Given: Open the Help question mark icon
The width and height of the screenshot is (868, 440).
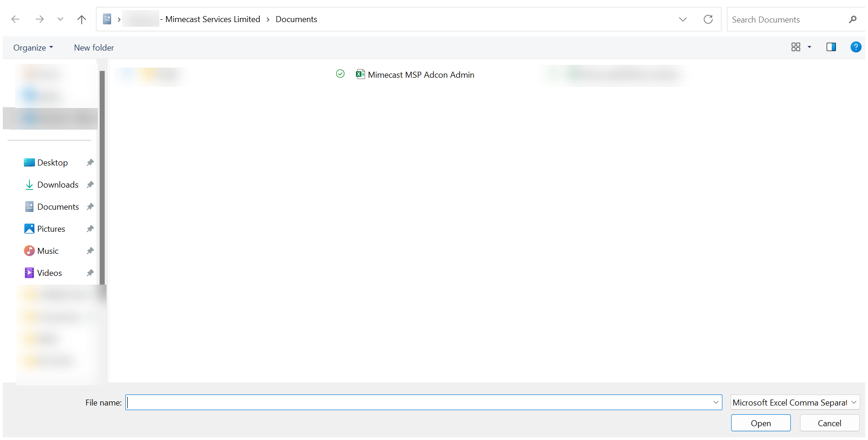Looking at the screenshot, I should tap(855, 47).
